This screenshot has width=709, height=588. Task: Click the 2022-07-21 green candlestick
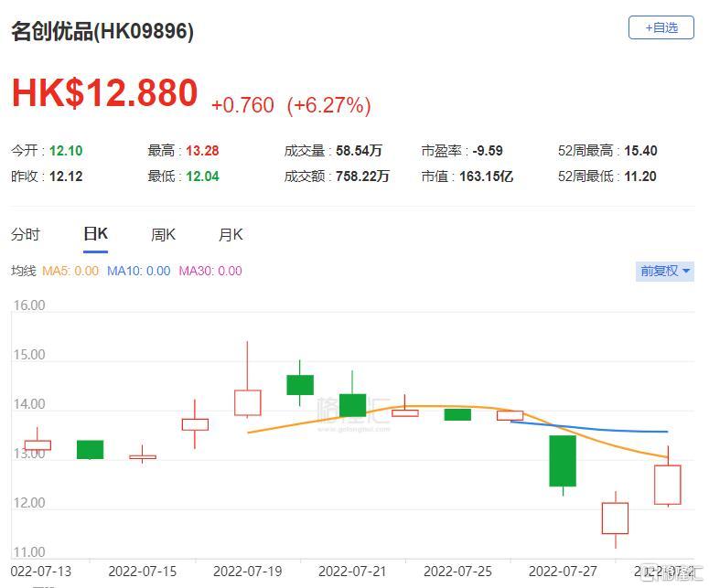pos(353,405)
